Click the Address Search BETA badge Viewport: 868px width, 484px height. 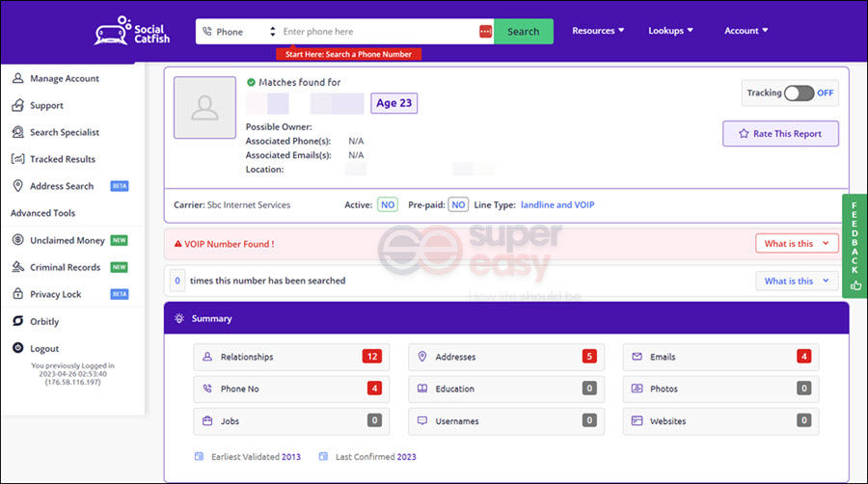click(119, 186)
